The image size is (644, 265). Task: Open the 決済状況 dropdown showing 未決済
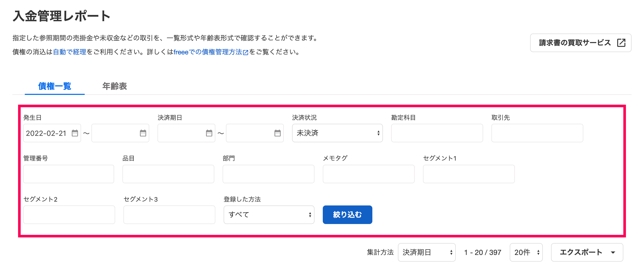(x=337, y=133)
